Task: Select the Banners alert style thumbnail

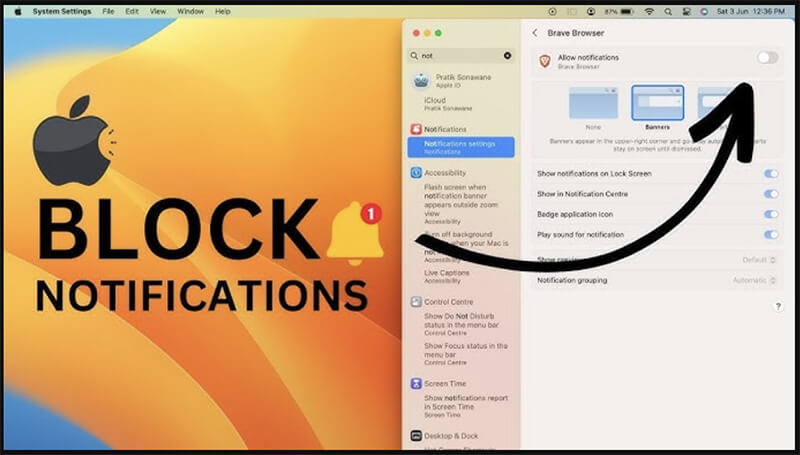Action: [x=658, y=103]
